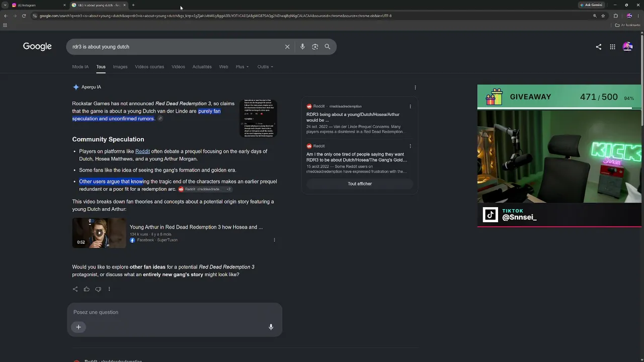The height and width of the screenshot is (362, 644).
Task: Play the Young Arthur video thumbnail
Action: (99, 233)
